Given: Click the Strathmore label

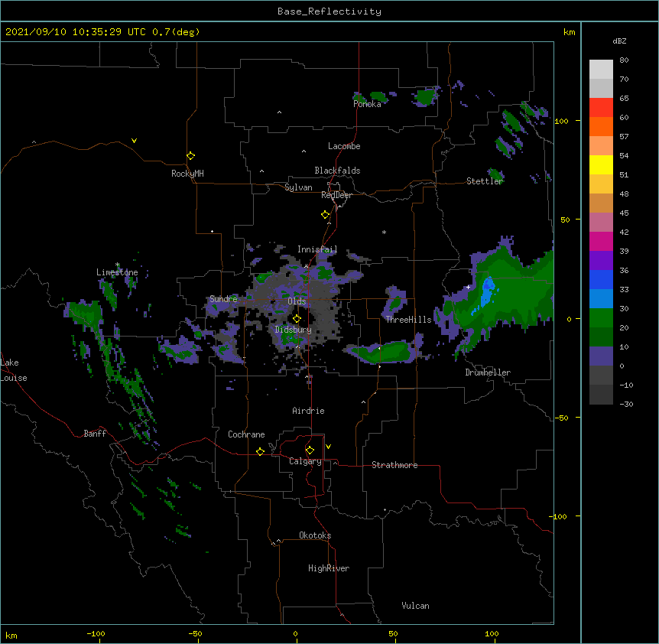Looking at the screenshot, I should point(394,465).
